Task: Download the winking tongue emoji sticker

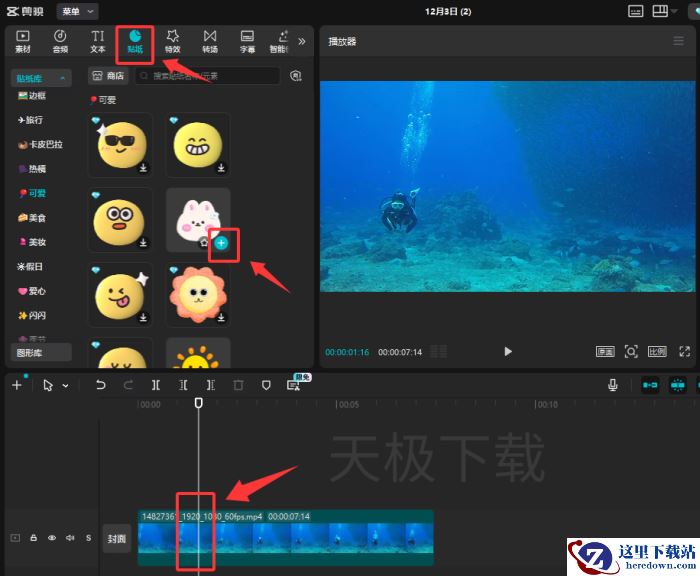Action: [x=143, y=317]
